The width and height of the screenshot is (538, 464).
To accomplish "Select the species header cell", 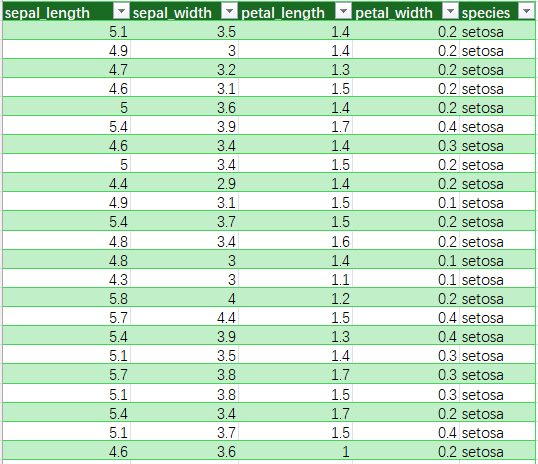I will coord(497,12).
